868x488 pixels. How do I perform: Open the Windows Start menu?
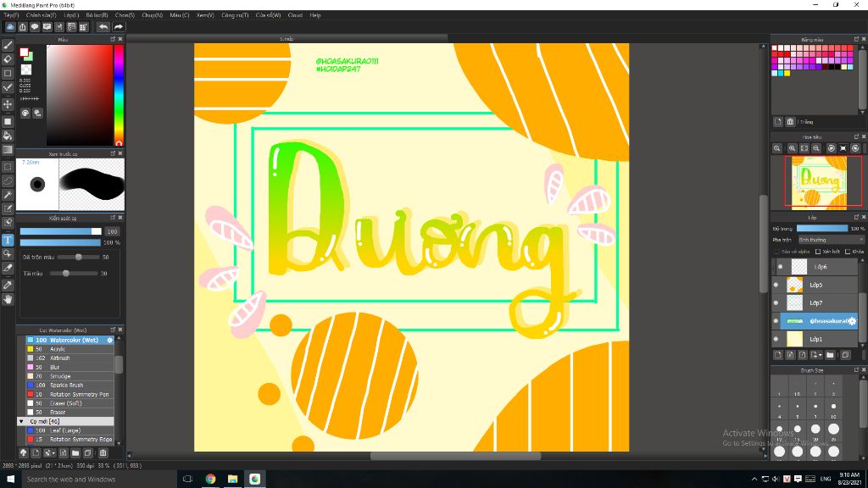pos(10,480)
